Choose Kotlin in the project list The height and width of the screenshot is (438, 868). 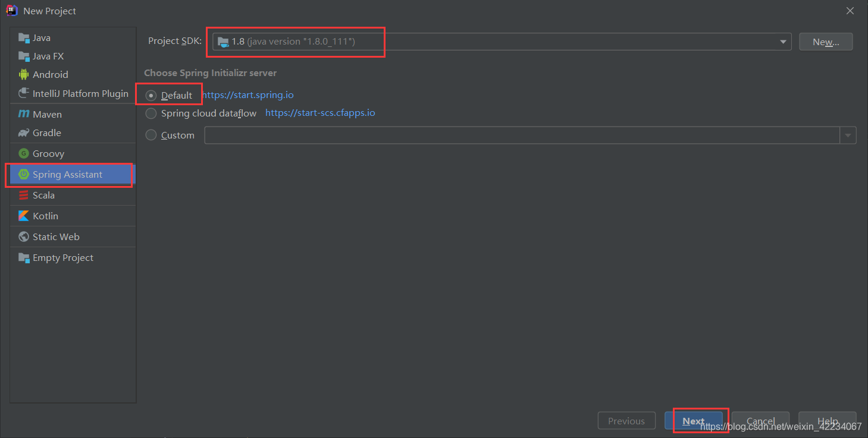tap(73, 216)
